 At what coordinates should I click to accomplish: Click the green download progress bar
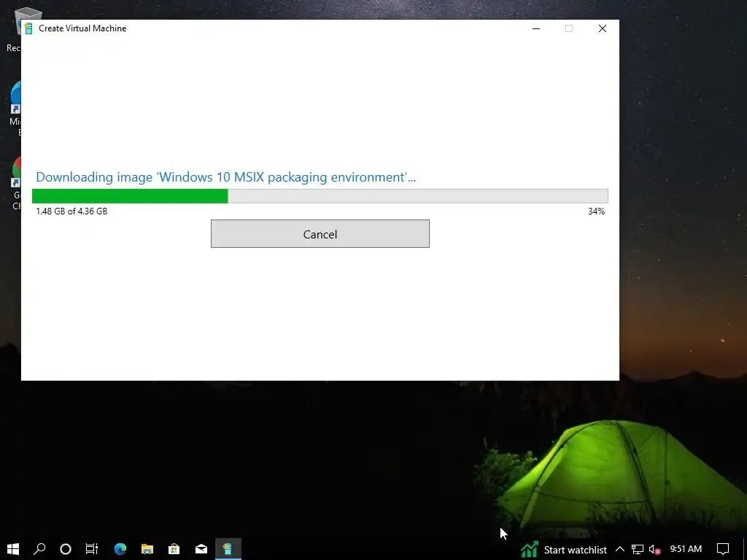tap(320, 195)
